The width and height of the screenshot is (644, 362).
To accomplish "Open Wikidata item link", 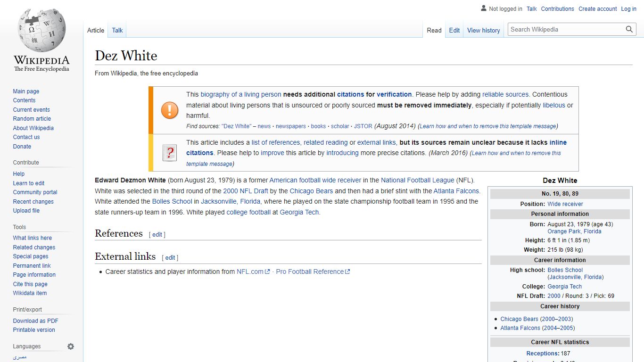I will click(x=30, y=293).
